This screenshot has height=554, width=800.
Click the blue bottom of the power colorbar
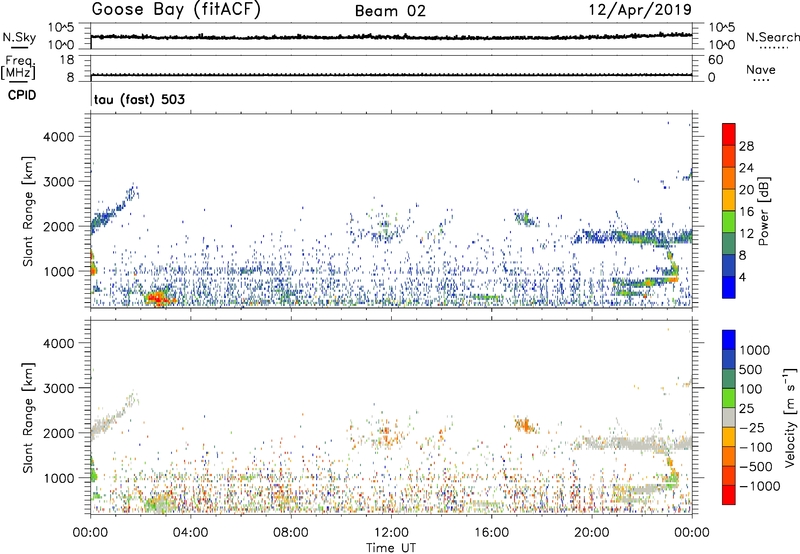click(x=729, y=287)
